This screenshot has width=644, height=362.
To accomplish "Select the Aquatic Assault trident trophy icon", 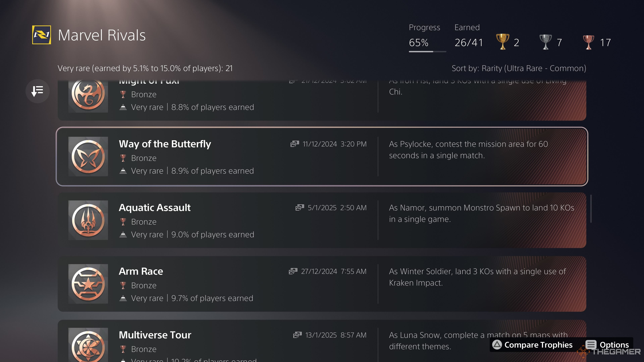I will tap(88, 220).
